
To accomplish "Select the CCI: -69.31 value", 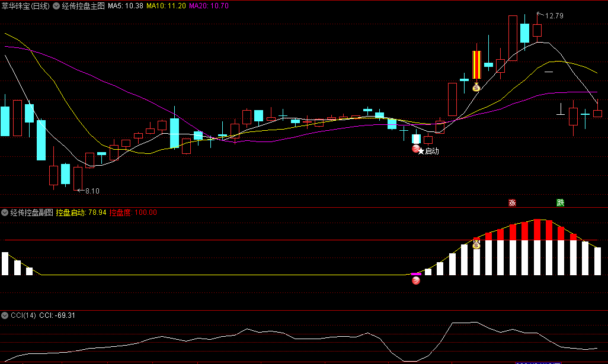I will (x=57, y=315).
